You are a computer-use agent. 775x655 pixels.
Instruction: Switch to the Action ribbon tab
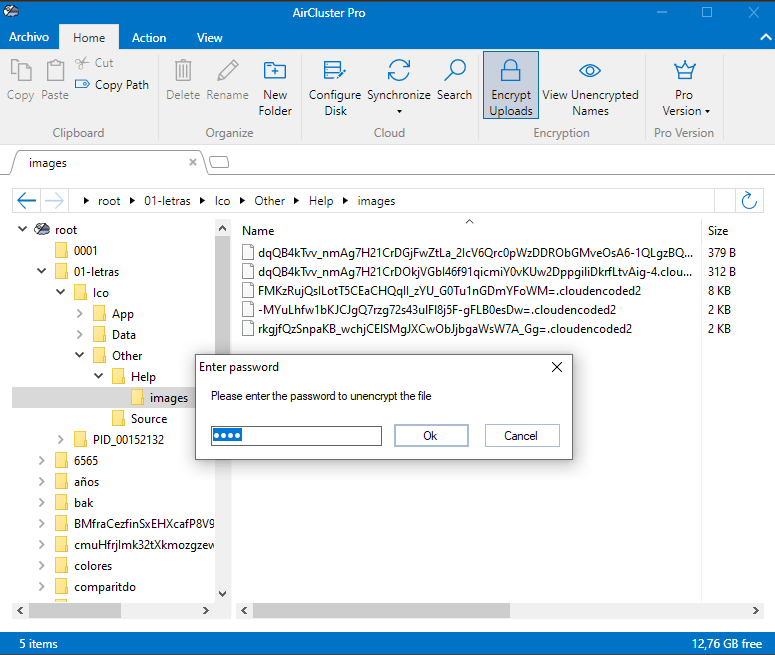click(x=149, y=38)
